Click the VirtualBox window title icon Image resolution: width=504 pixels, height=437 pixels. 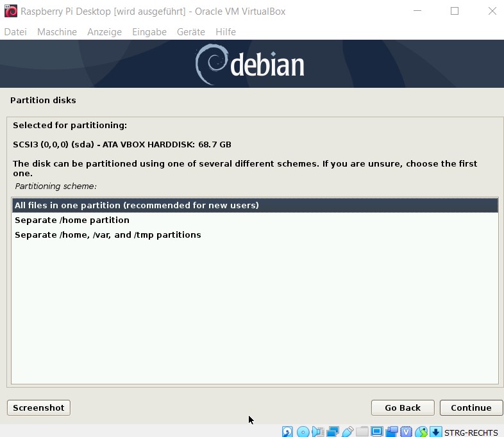(11, 11)
